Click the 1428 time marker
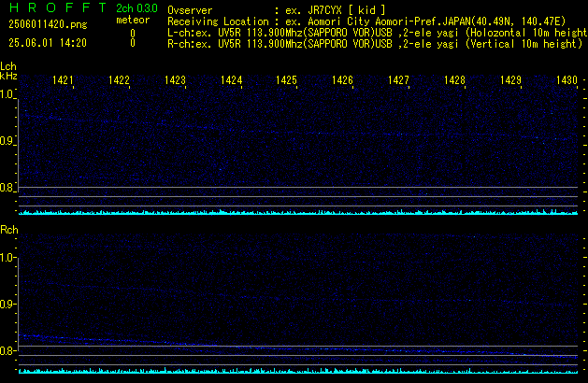This screenshot has height=383, width=588. pos(454,80)
